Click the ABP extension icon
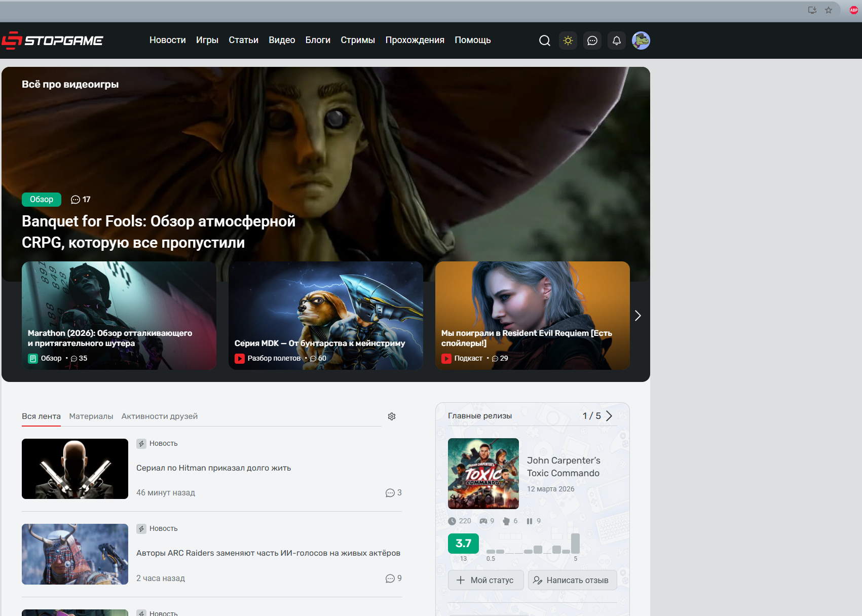 click(853, 10)
